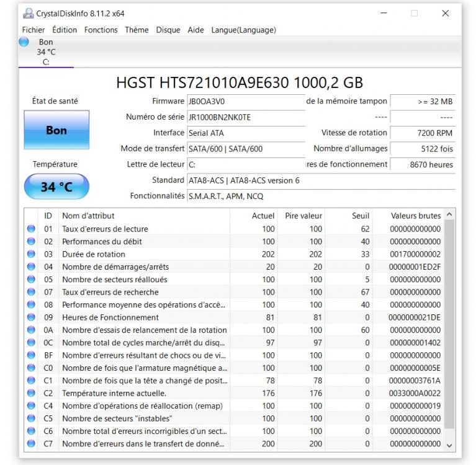Click the CrystalDiskInfo app icon in title bar
Viewport: 476px width, 465px height.
pos(28,13)
